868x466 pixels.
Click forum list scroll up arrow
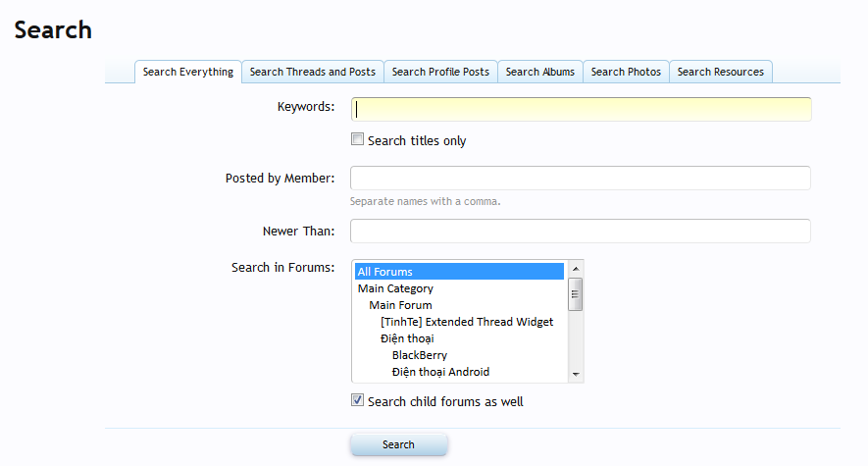coord(576,268)
